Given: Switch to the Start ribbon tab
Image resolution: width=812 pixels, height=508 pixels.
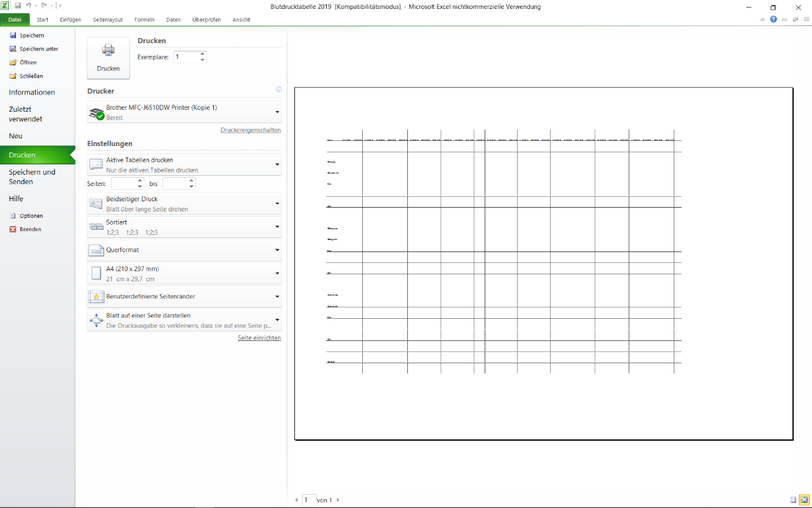Looking at the screenshot, I should [43, 20].
